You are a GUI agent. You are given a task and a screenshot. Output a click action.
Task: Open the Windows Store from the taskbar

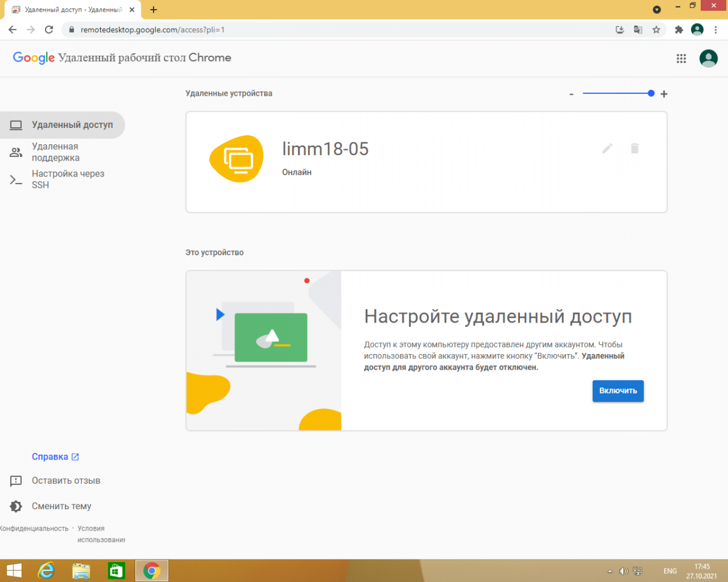[x=116, y=570]
